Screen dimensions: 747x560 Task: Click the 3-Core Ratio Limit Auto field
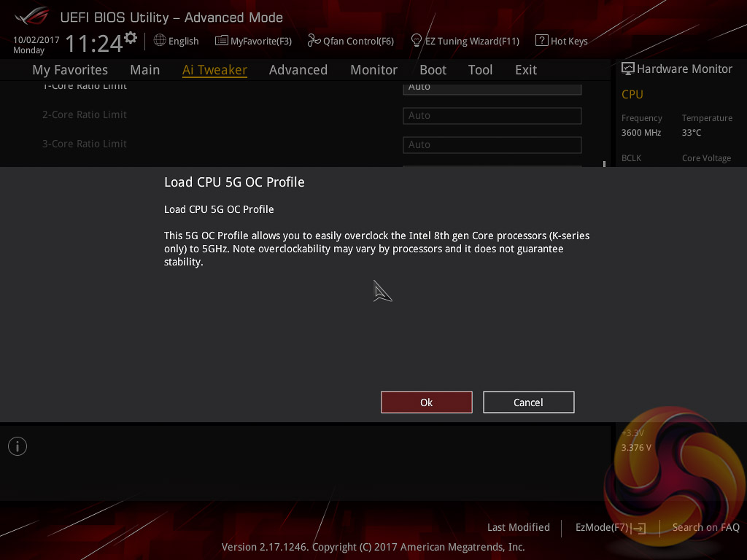492,145
